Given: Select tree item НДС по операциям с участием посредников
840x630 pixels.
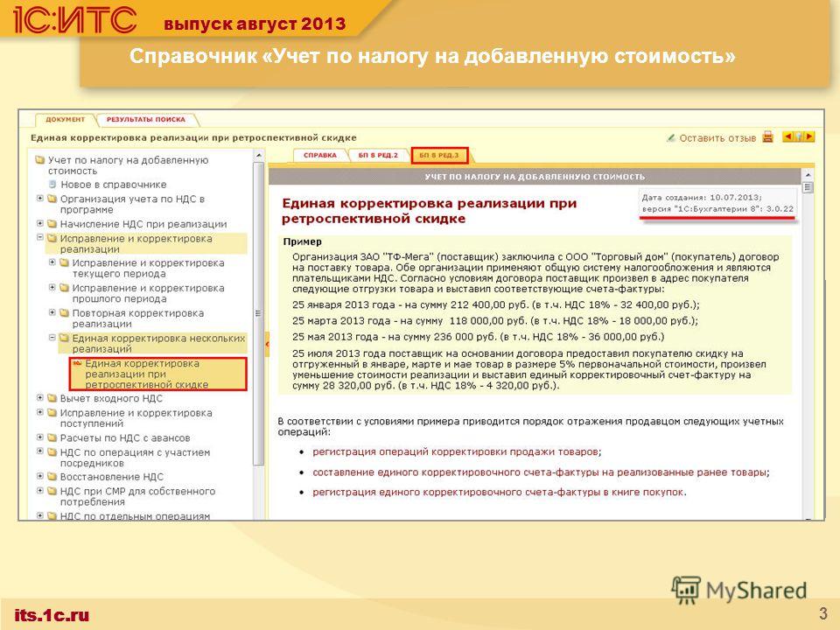Looking at the screenshot, I should (135, 458).
